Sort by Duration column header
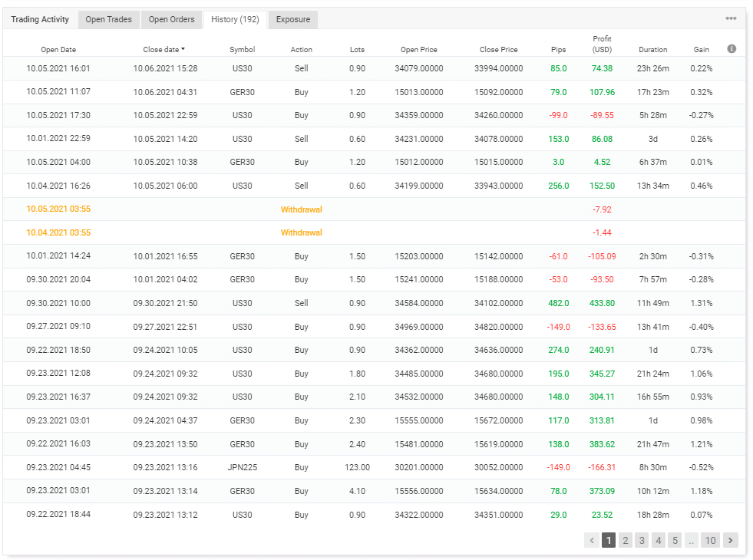Image resolution: width=753 pixels, height=560 pixels. pos(653,49)
